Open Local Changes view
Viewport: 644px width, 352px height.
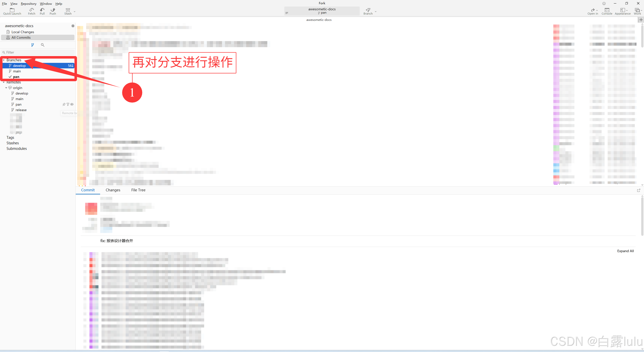pos(23,32)
